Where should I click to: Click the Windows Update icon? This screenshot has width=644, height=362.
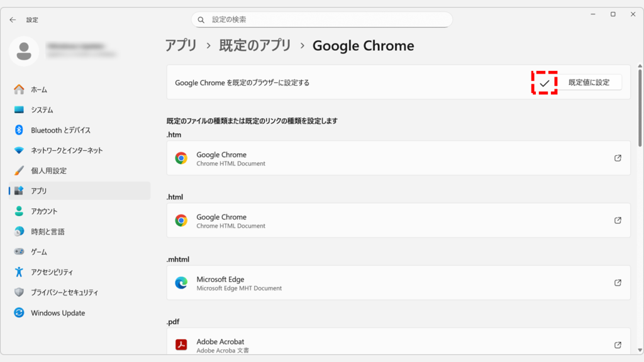tap(19, 312)
